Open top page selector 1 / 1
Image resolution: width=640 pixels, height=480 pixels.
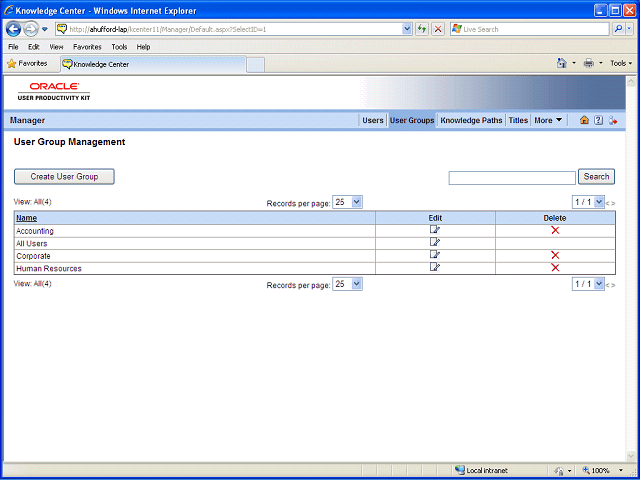(588, 202)
